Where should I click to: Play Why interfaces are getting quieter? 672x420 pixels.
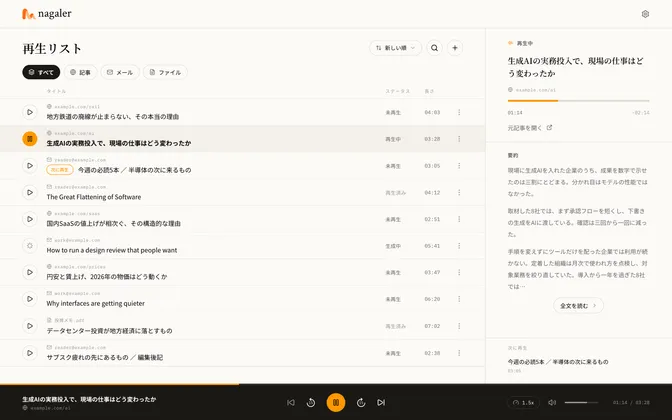coord(30,299)
